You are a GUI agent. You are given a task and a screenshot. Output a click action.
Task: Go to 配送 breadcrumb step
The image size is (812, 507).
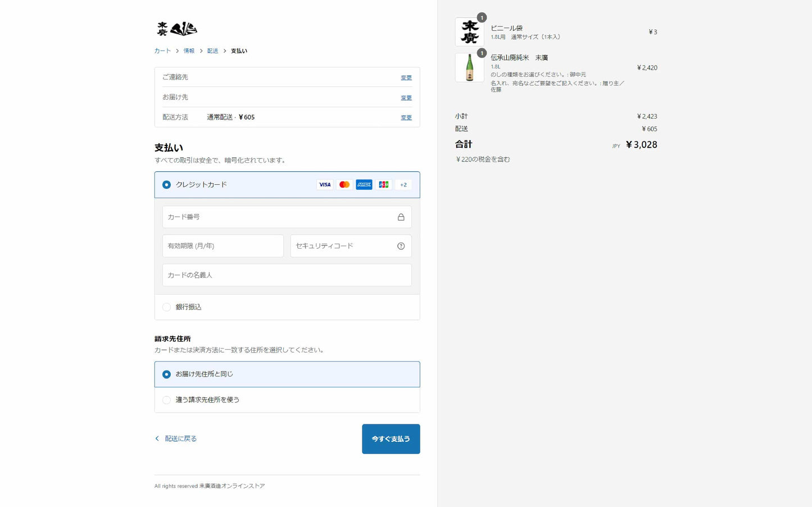pos(212,51)
